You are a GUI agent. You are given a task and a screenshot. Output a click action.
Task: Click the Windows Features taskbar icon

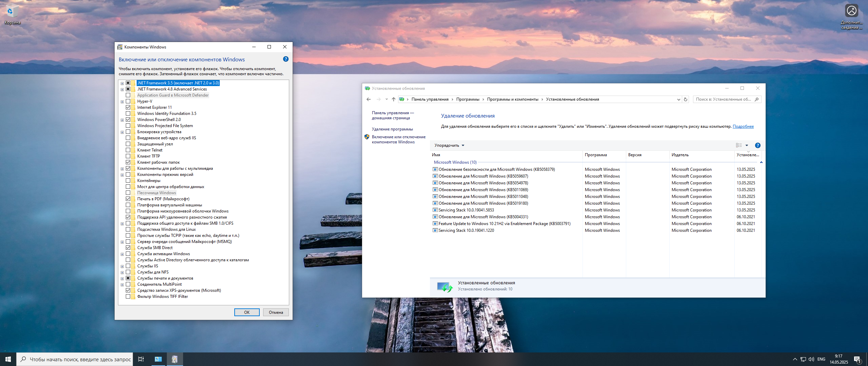[175, 359]
